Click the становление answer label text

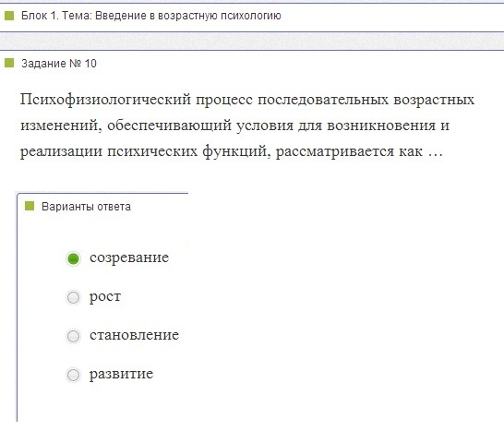tap(135, 335)
